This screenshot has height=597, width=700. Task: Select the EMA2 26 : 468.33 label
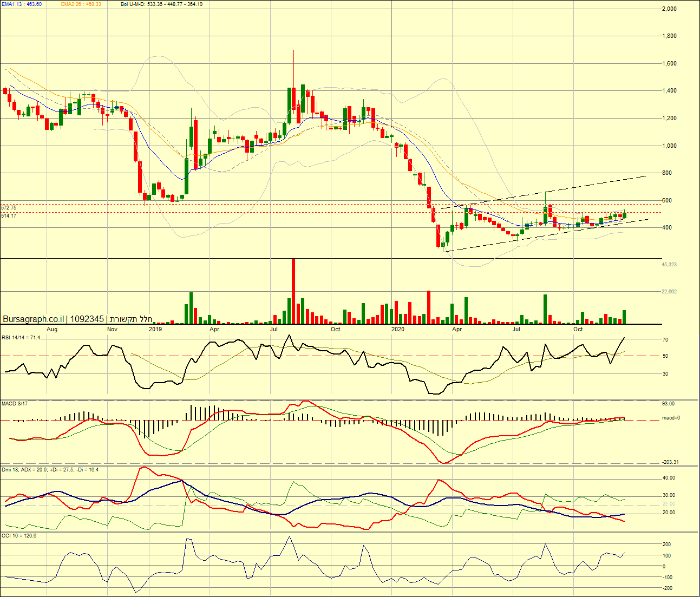(81, 4)
